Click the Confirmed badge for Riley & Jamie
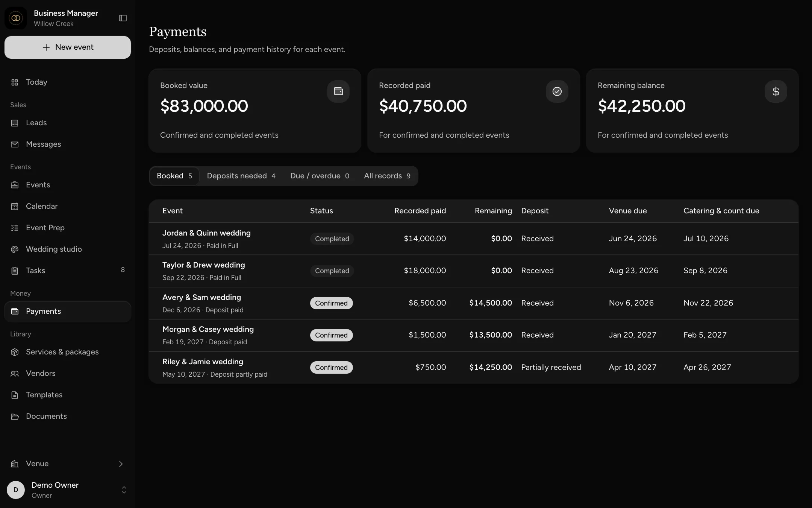 (x=331, y=368)
